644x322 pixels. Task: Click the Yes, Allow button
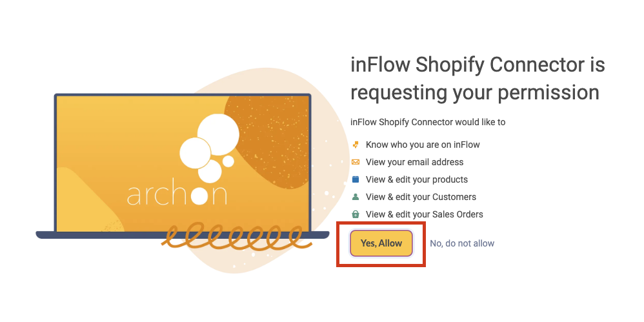point(381,243)
